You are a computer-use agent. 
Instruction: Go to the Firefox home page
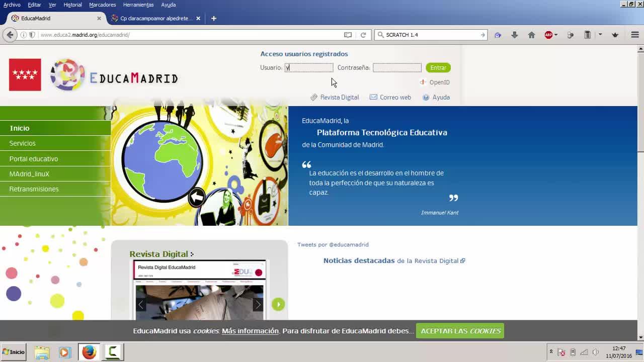(x=531, y=35)
